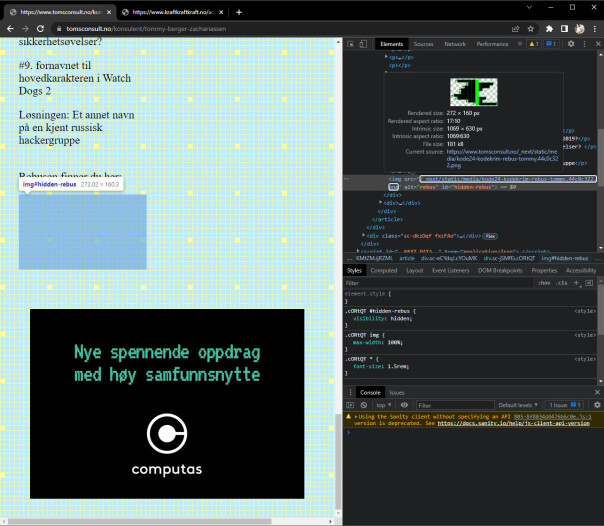
Task: Click the img src attribute value
Action: [x=508, y=179]
